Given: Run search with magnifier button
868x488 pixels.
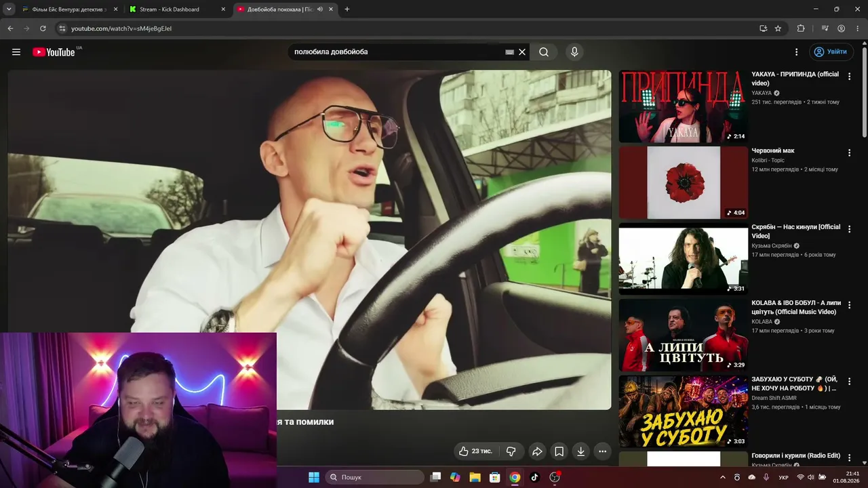Looking at the screenshot, I should [x=544, y=52].
